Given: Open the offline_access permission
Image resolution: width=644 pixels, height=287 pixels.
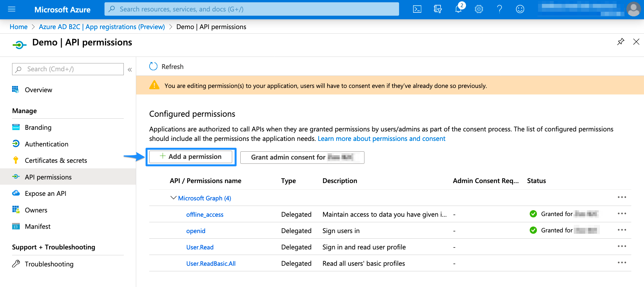Looking at the screenshot, I should [x=205, y=214].
